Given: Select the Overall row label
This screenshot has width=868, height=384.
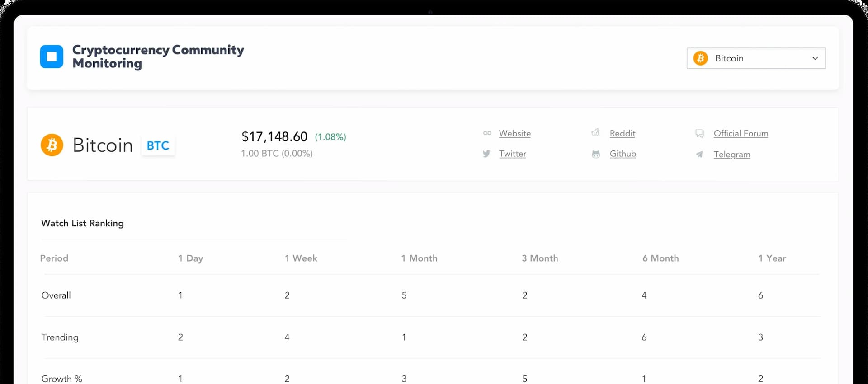Looking at the screenshot, I should tap(56, 295).
